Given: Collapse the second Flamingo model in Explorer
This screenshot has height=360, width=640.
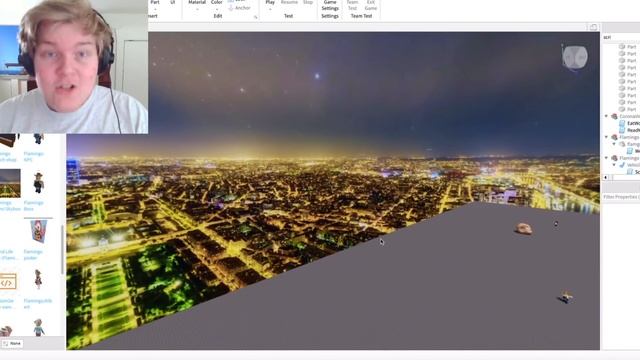Looking at the screenshot, I should (x=607, y=158).
